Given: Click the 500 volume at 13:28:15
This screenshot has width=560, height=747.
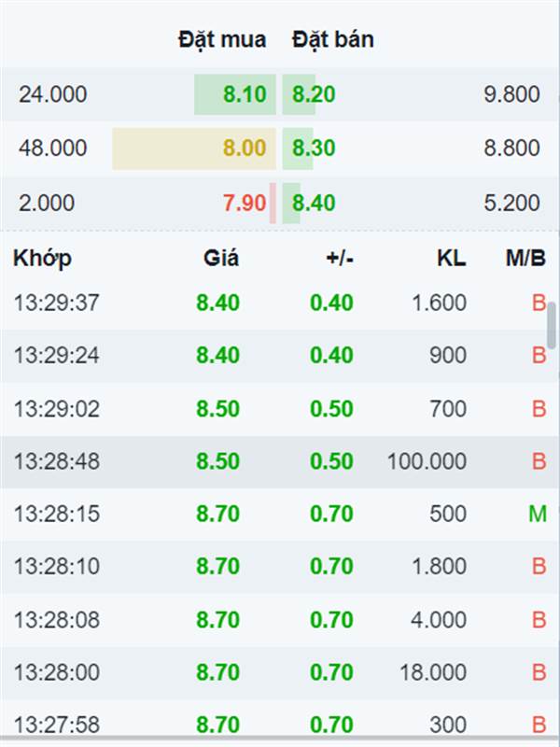Looking at the screenshot, I should pos(448,514).
